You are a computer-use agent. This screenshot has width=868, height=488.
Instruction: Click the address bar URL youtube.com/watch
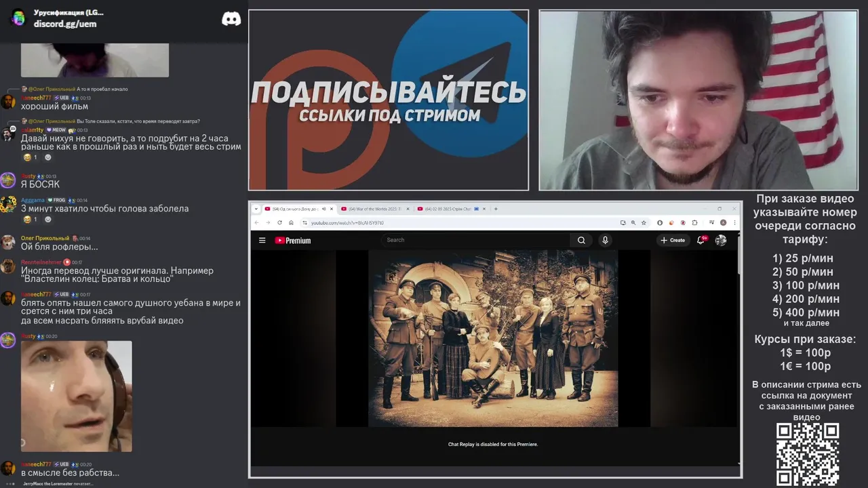[347, 222]
